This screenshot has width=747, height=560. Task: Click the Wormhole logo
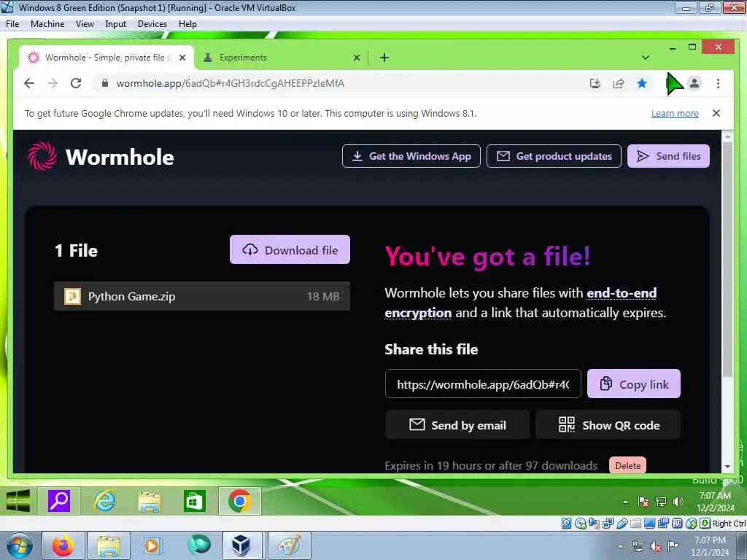click(101, 156)
